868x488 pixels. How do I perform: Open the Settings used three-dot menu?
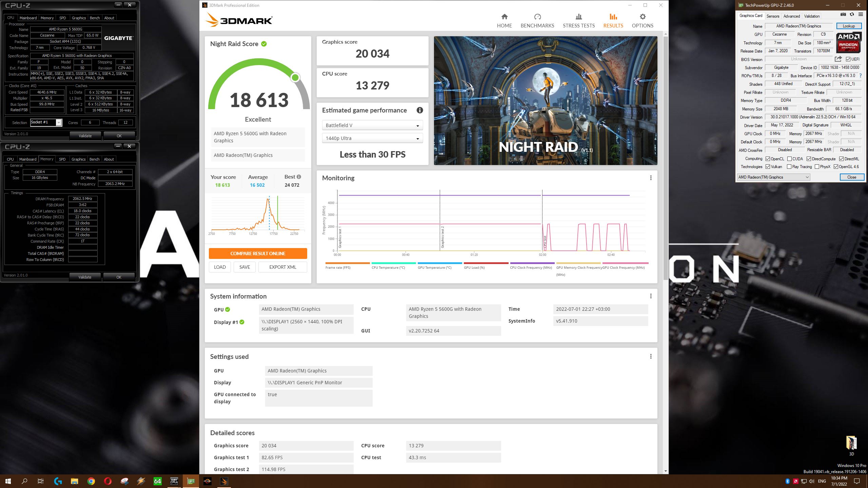click(651, 357)
